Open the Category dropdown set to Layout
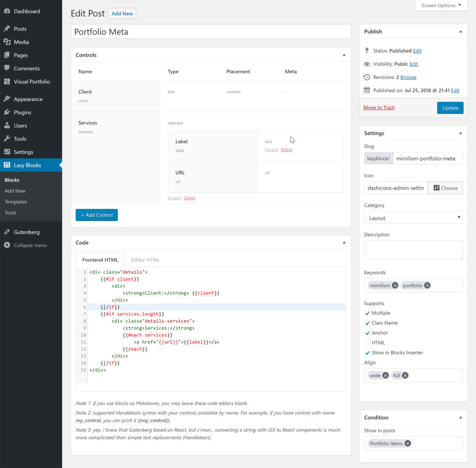Image resolution: width=476 pixels, height=468 pixels. tap(413, 217)
